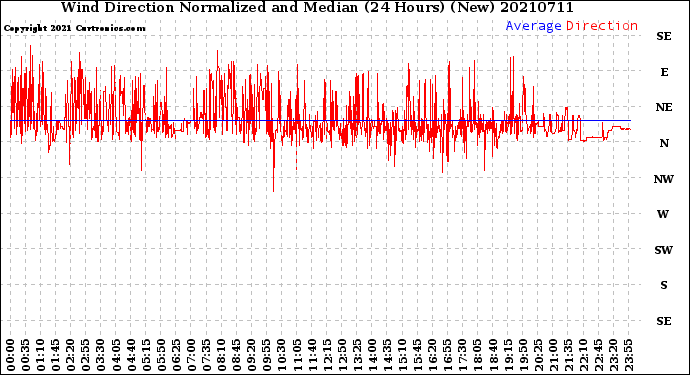Click the "14:00" time axis label
690x375 pixels.
[372, 355]
